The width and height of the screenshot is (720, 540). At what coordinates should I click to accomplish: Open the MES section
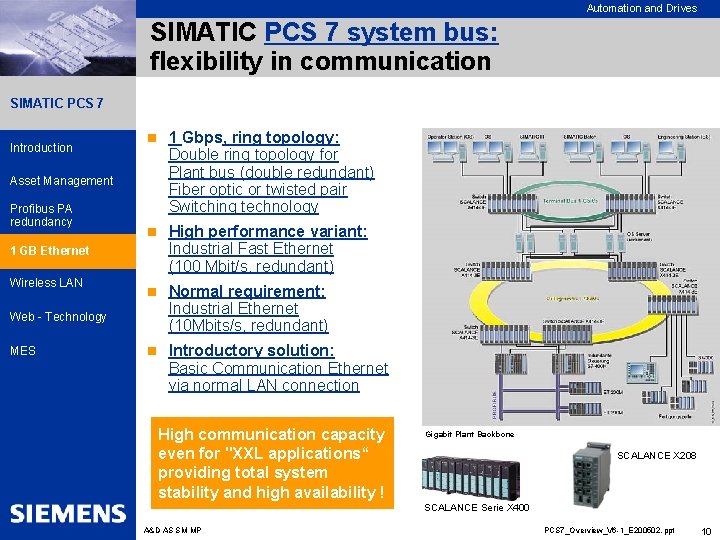(23, 351)
